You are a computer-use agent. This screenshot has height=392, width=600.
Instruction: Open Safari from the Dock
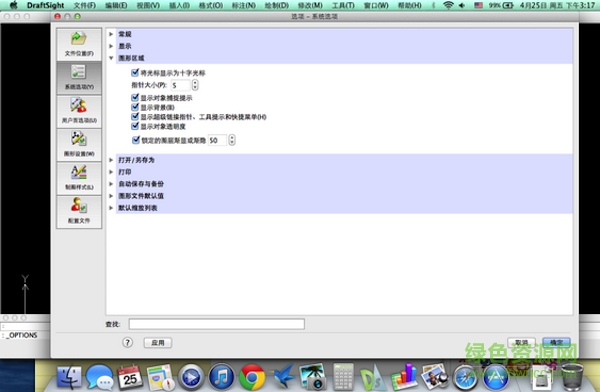click(465, 377)
